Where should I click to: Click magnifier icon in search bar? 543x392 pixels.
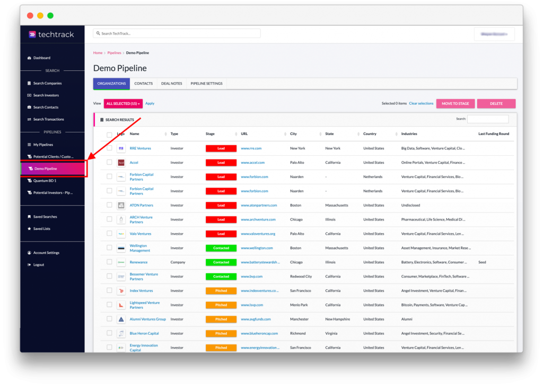[98, 33]
